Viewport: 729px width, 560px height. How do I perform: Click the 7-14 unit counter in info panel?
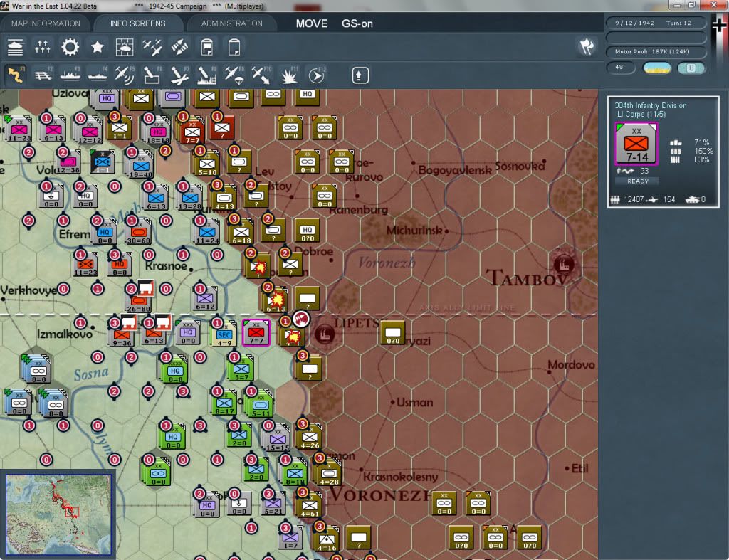coord(636,144)
